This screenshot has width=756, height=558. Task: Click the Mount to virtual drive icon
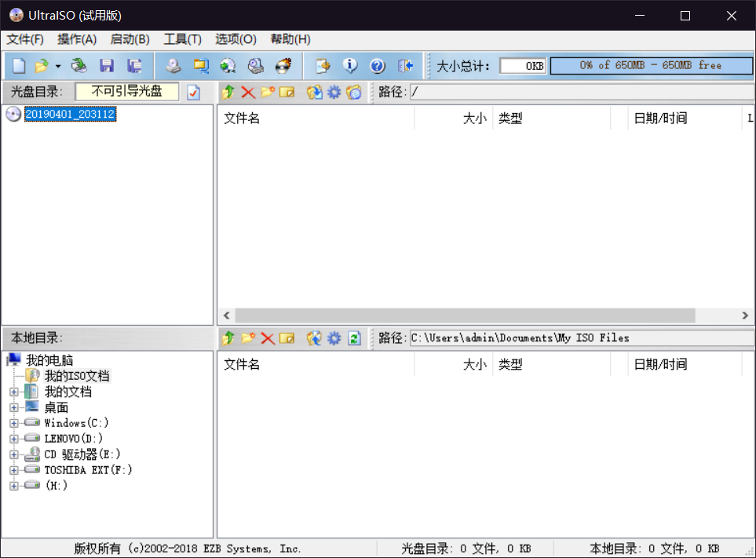pyautogui.click(x=256, y=66)
